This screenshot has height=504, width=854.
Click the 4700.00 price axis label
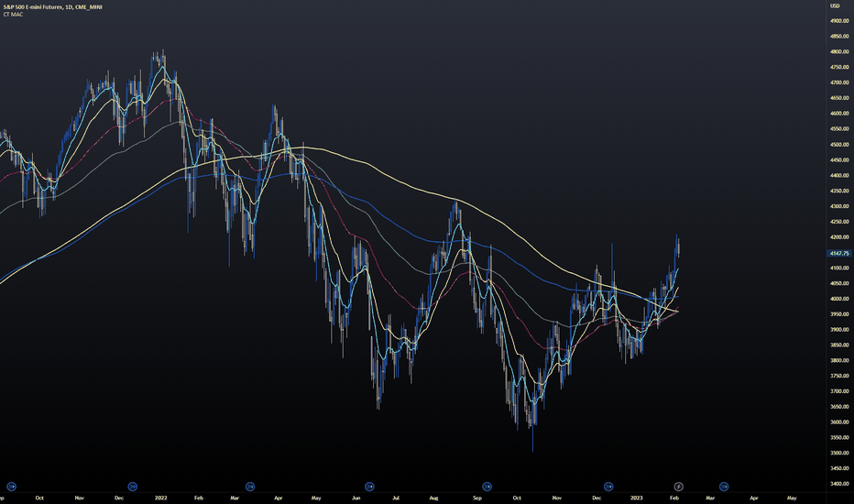pyautogui.click(x=839, y=82)
